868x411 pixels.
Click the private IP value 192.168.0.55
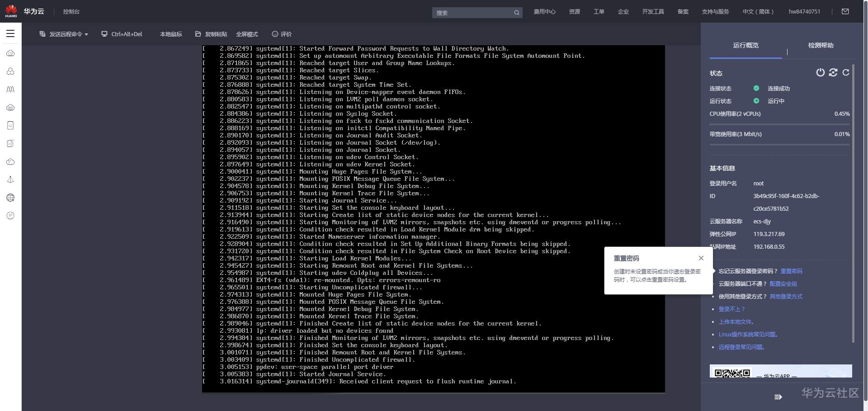[x=769, y=247]
